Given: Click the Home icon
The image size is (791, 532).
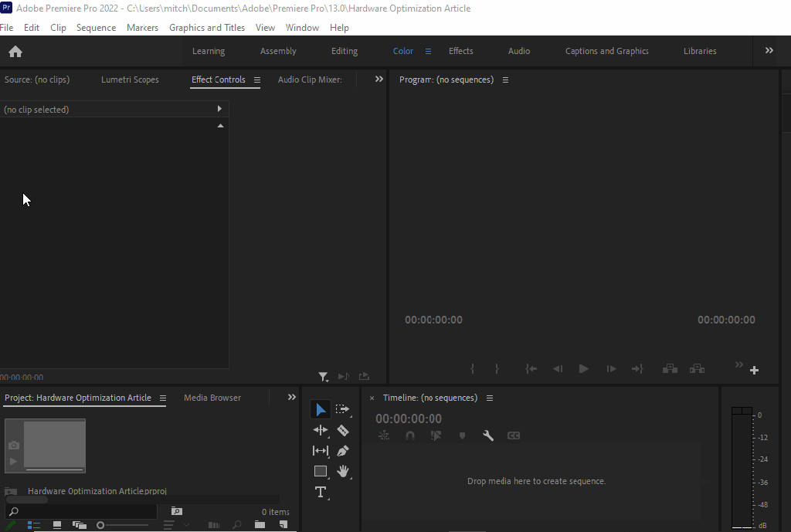Looking at the screenshot, I should (x=15, y=52).
